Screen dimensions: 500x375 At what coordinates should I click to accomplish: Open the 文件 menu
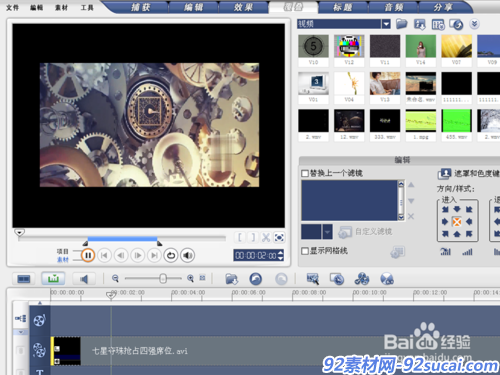point(13,7)
